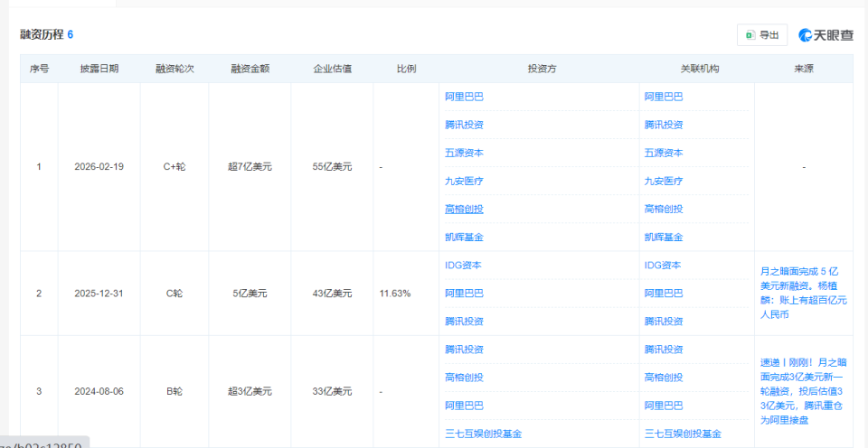Screen dimensions: 868x448
Task: Open 九安医疗 investor link
Action: pos(464,181)
